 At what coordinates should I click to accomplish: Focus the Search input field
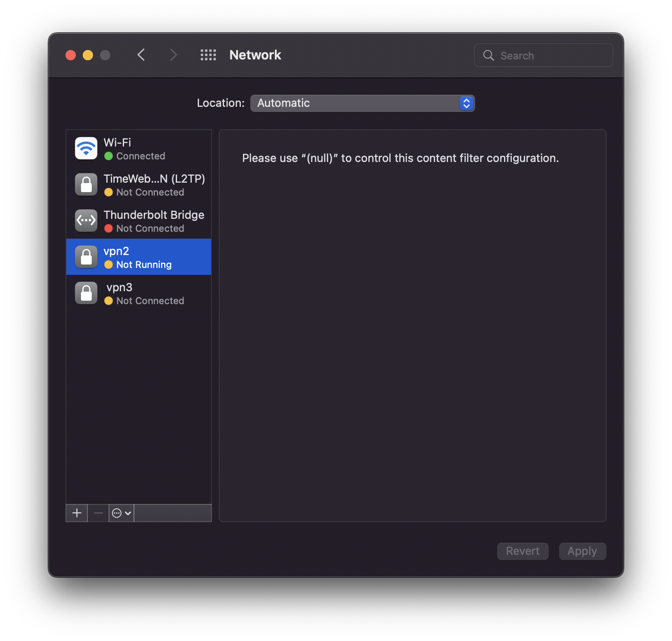[x=543, y=55]
